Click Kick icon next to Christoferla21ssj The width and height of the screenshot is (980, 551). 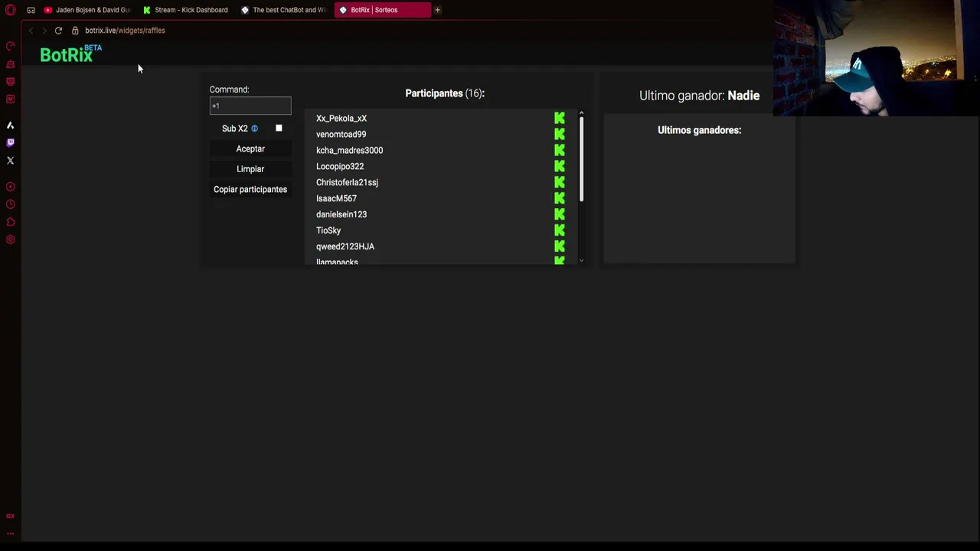(x=560, y=182)
